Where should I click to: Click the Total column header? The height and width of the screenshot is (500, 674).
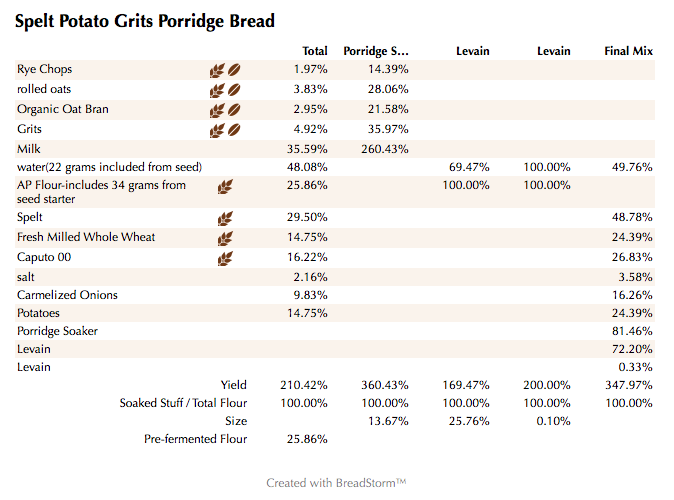click(x=315, y=50)
